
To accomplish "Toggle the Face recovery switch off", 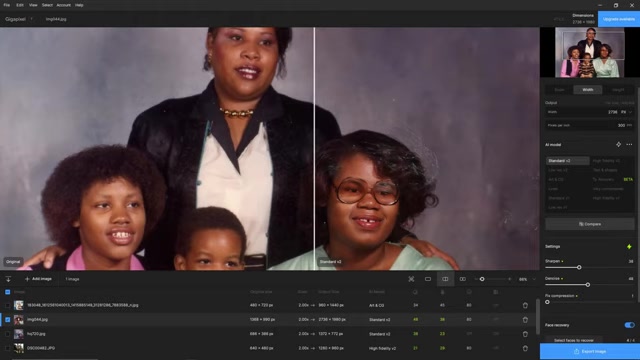I will 629,325.
